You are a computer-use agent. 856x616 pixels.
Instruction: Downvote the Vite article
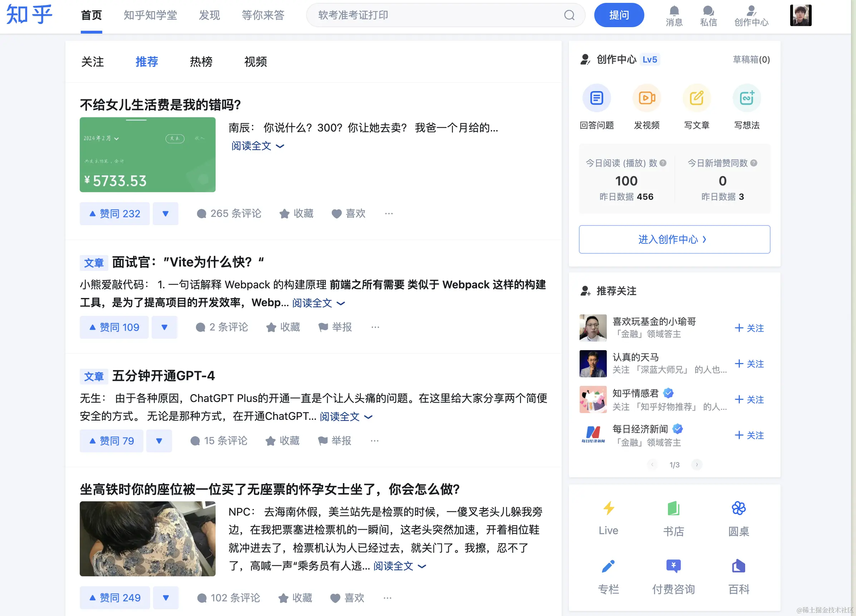[164, 327]
